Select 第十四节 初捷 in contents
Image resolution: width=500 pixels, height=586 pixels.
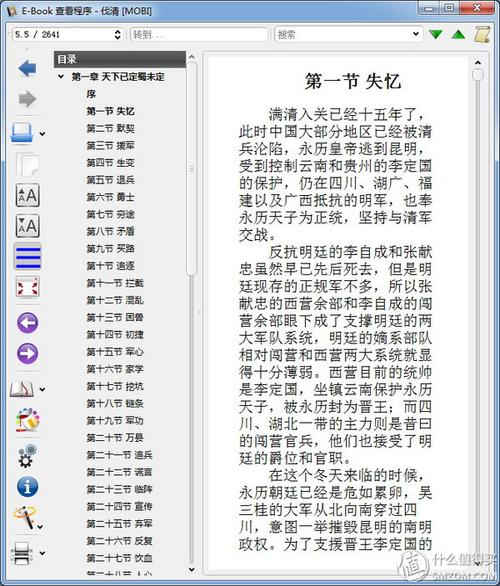(x=115, y=335)
